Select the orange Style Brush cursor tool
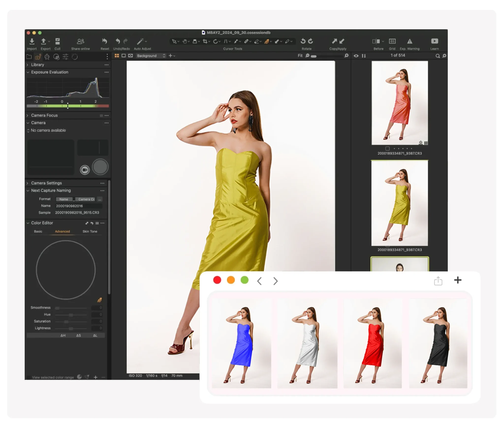Image resolution: width=504 pixels, height=438 pixels. (268, 41)
